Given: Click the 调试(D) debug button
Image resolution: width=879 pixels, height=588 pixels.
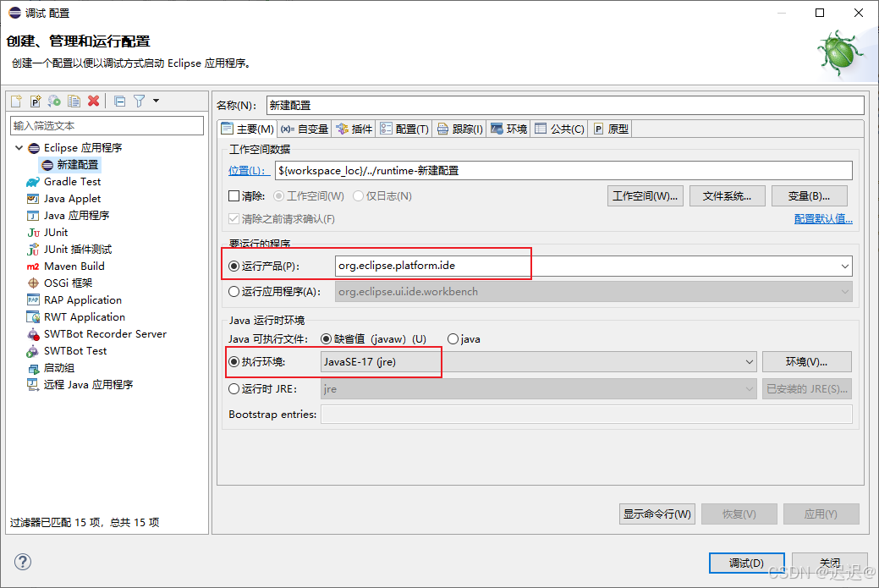Looking at the screenshot, I should (746, 563).
